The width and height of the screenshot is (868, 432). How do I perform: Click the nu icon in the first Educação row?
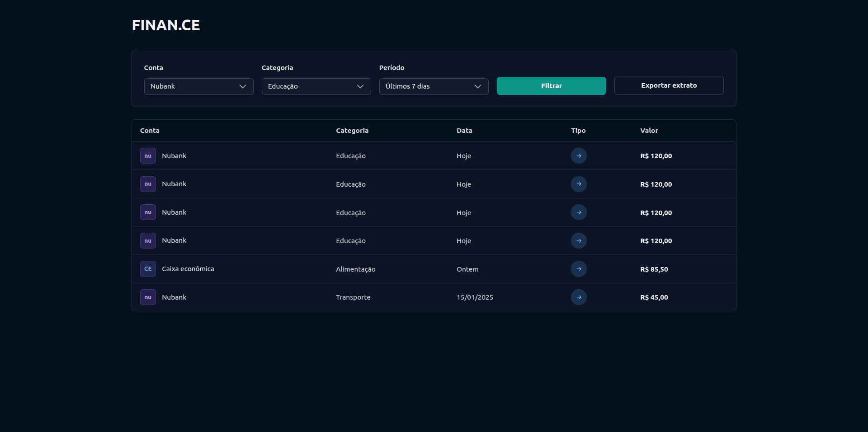click(x=148, y=156)
